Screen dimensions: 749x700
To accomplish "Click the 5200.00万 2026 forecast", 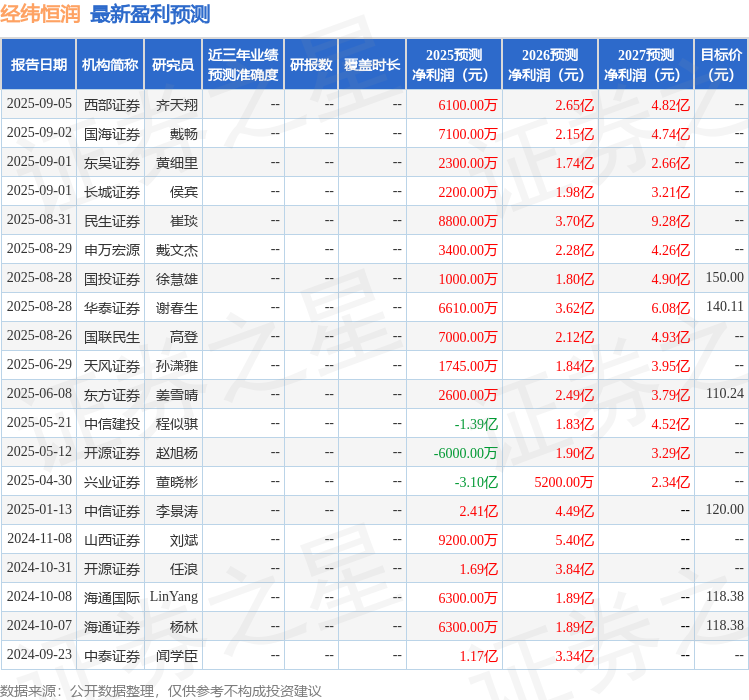I will point(564,482).
